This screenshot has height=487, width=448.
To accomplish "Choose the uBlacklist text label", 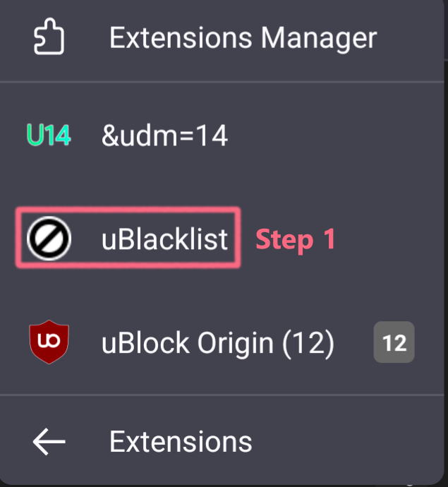I will pos(164,239).
